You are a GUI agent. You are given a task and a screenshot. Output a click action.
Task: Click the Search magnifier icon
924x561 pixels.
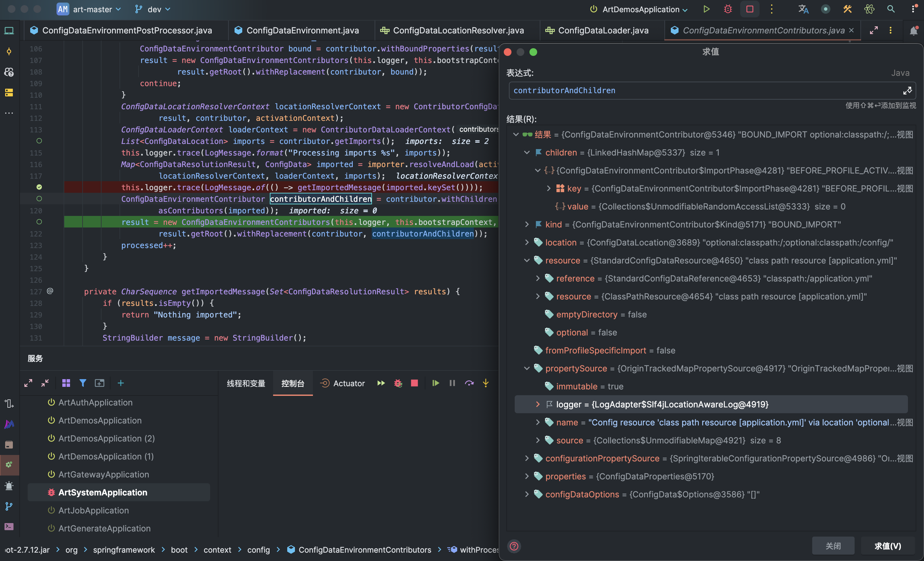click(x=891, y=9)
